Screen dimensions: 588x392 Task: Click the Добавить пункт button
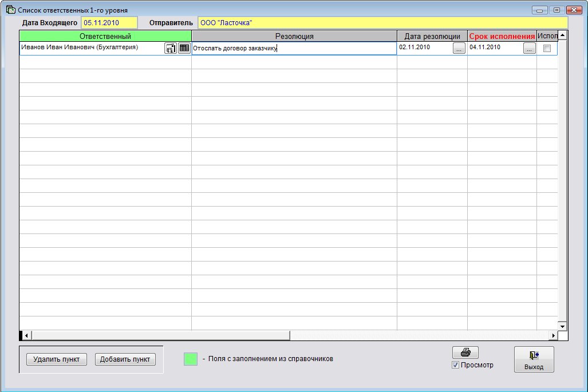125,359
